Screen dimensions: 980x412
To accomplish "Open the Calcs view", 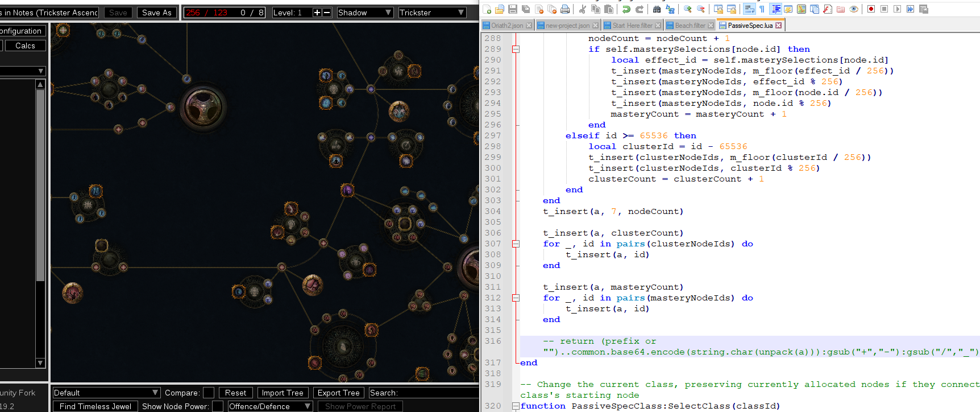I will tap(25, 46).
